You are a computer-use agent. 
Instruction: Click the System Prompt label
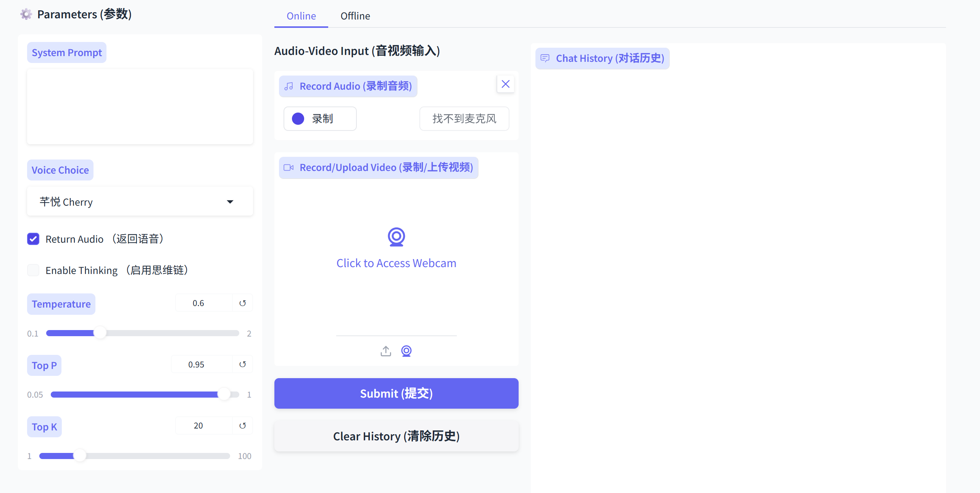point(67,53)
